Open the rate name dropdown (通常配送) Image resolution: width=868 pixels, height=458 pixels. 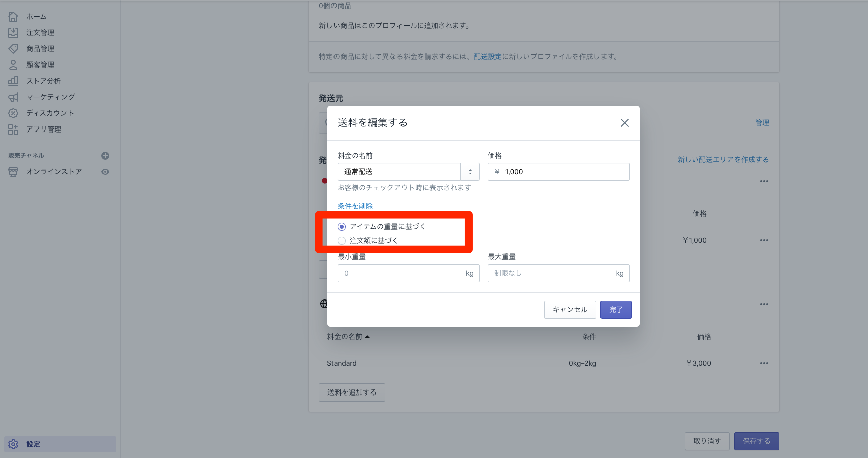pos(470,172)
